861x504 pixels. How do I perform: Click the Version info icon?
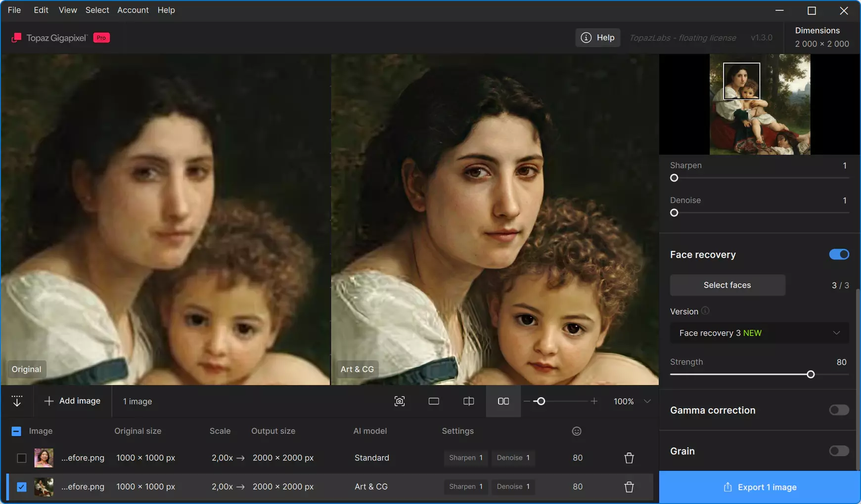[x=705, y=311]
